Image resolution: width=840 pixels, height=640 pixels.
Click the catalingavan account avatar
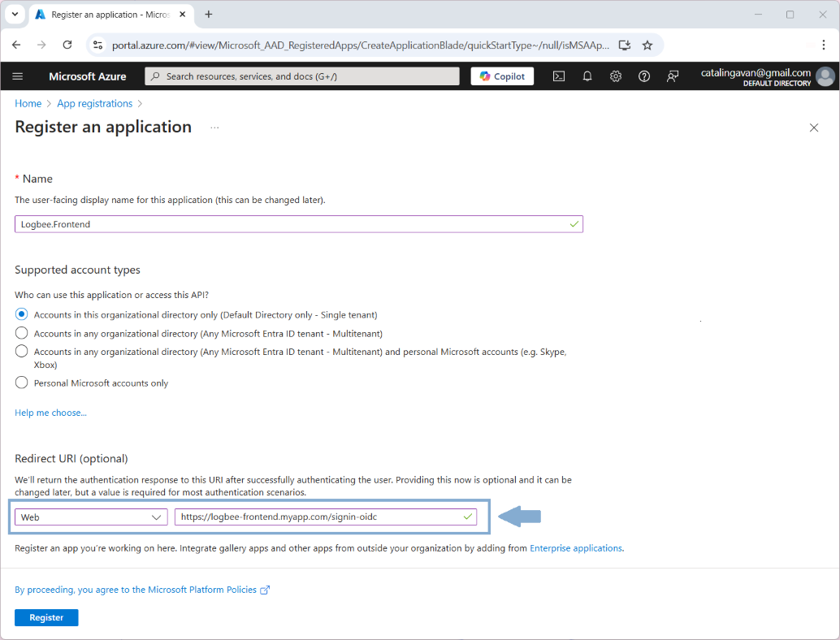click(825, 76)
